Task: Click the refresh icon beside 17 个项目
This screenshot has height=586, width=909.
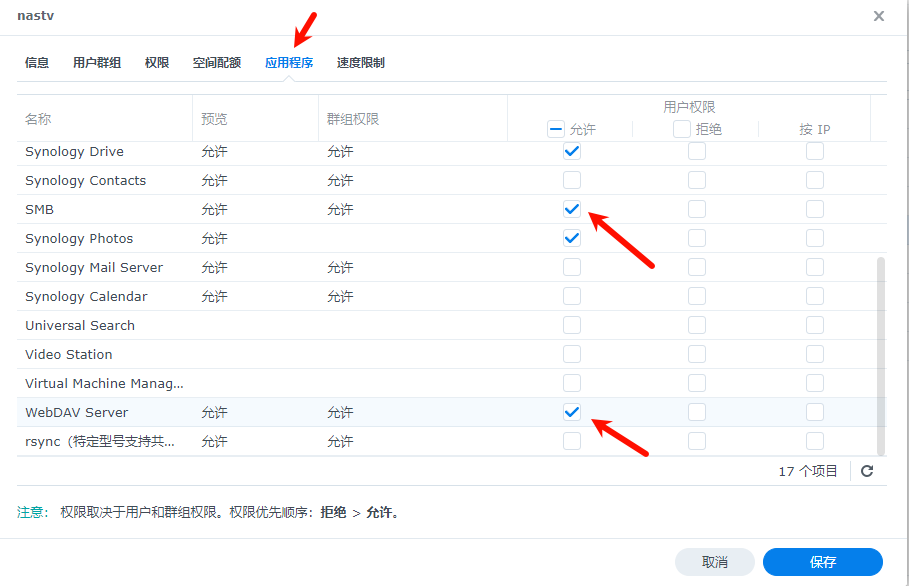Action: 867,471
